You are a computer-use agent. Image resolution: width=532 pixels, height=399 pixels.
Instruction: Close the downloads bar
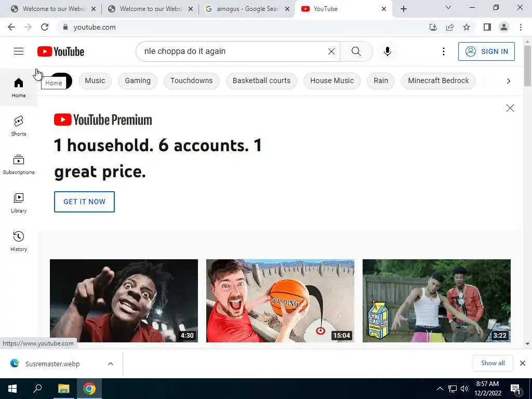tap(523, 363)
